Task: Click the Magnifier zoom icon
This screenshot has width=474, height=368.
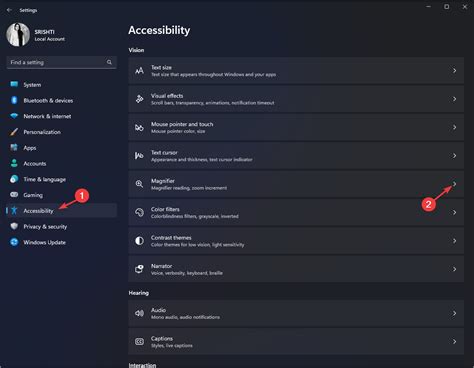Action: [x=139, y=184]
